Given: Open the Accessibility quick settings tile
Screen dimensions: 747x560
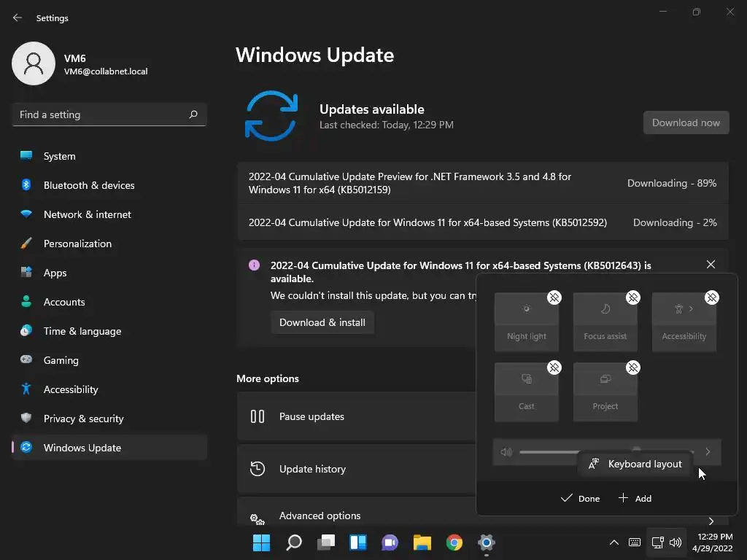Looking at the screenshot, I should pyautogui.click(x=684, y=322).
